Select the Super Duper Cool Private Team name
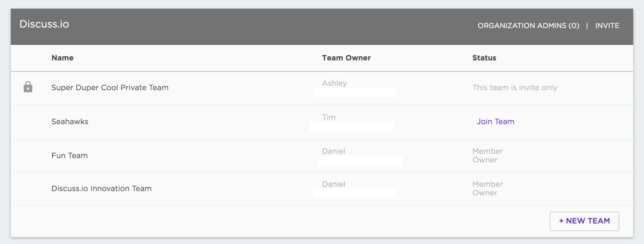 click(x=110, y=88)
